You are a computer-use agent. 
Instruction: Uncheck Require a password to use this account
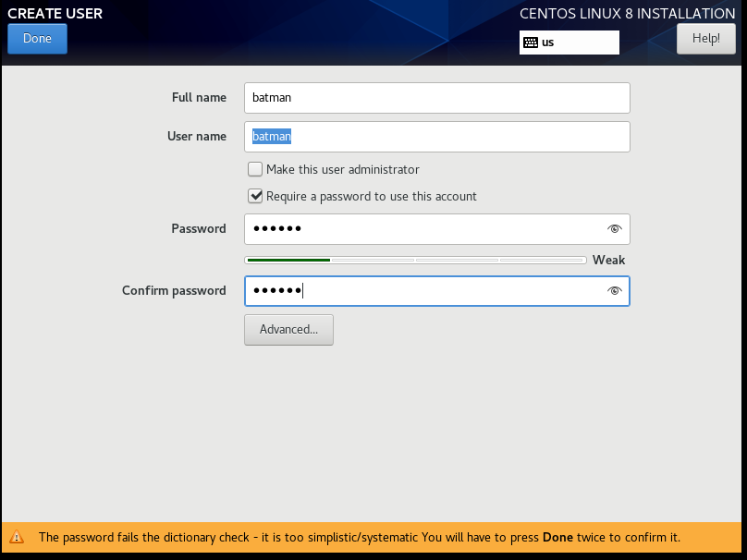255,196
